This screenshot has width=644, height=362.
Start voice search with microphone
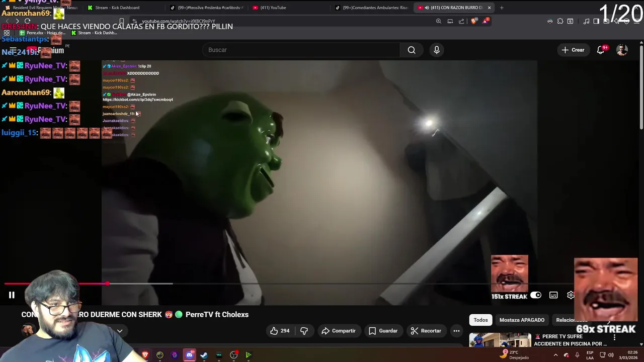click(x=437, y=50)
